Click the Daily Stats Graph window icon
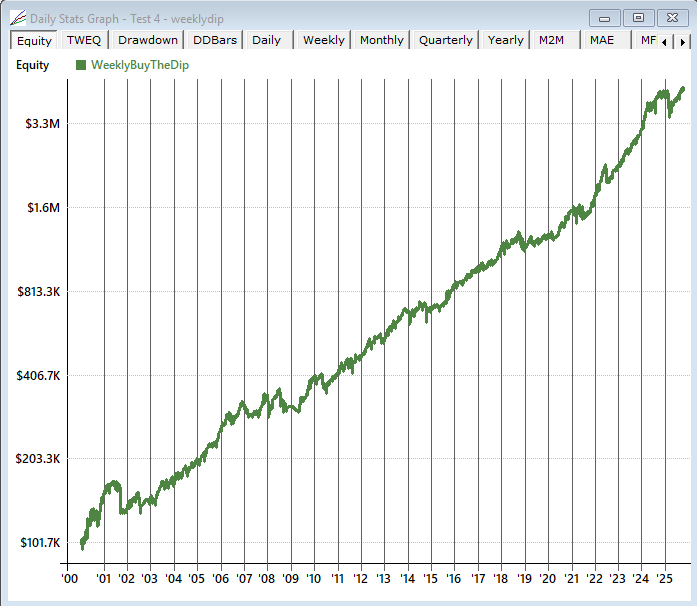 pyautogui.click(x=18, y=19)
